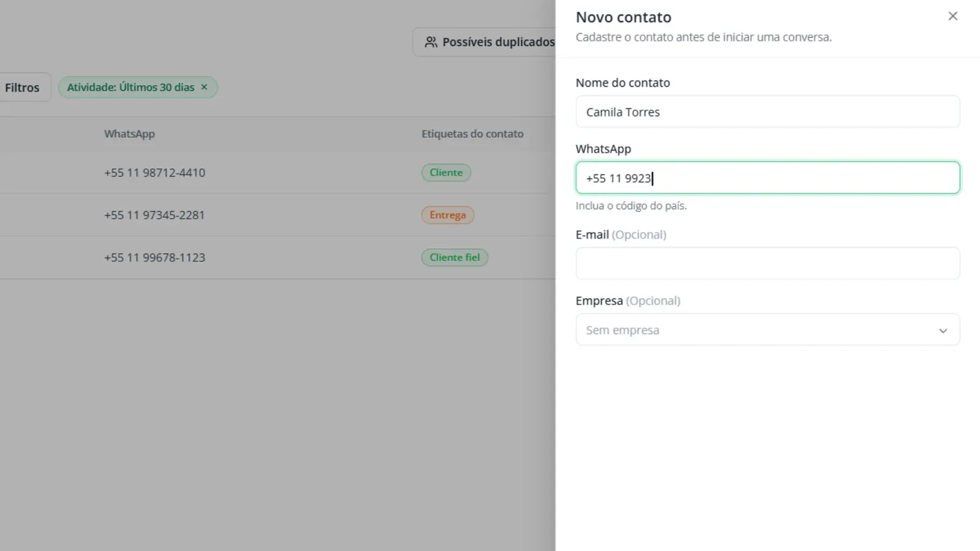Click the Atividade: Últimos 30 dias chip label
This screenshot has height=551, width=980.
point(130,87)
